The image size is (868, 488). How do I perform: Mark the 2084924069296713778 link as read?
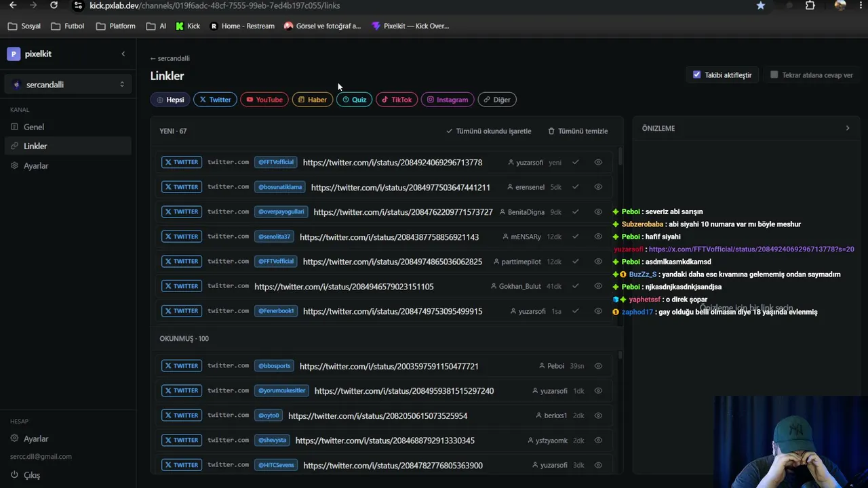[x=575, y=163]
